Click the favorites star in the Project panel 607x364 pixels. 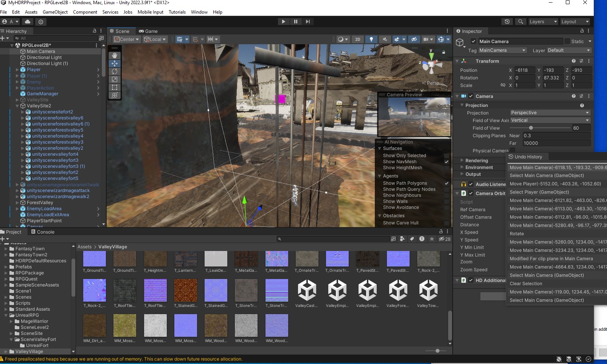pos(432,239)
